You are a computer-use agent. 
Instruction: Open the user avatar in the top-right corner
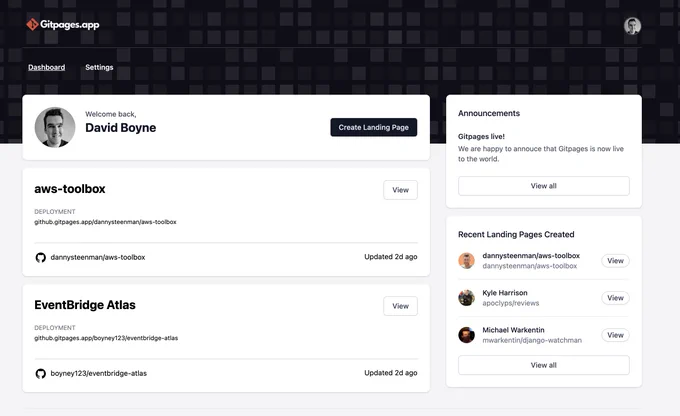pyautogui.click(x=632, y=26)
